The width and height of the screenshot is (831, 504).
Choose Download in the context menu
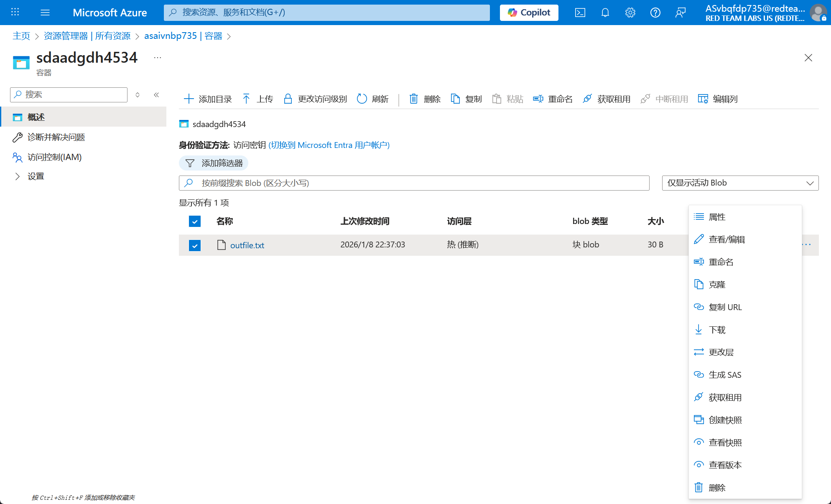pyautogui.click(x=717, y=330)
